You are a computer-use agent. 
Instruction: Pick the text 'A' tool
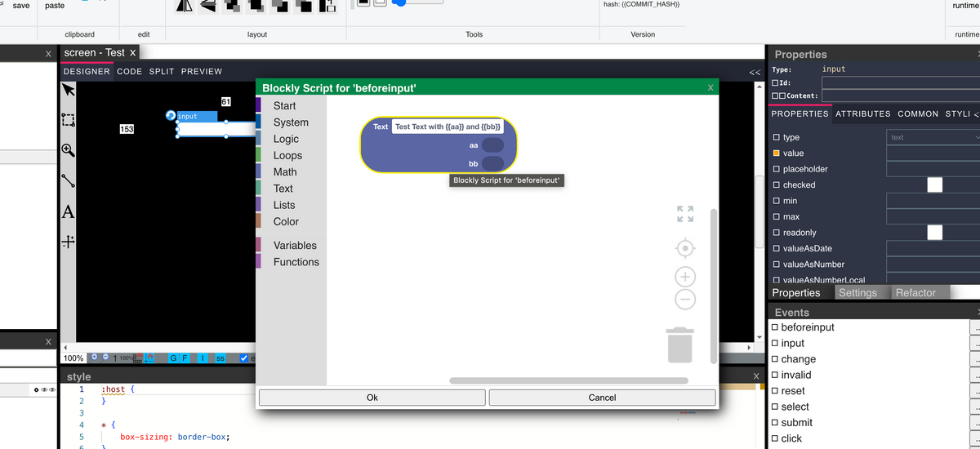pos(69,212)
